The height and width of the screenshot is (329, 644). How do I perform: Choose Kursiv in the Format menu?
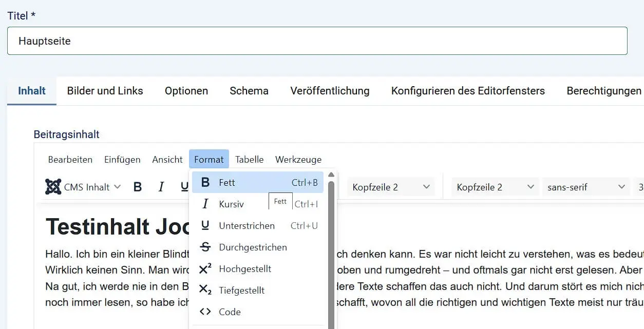(232, 204)
